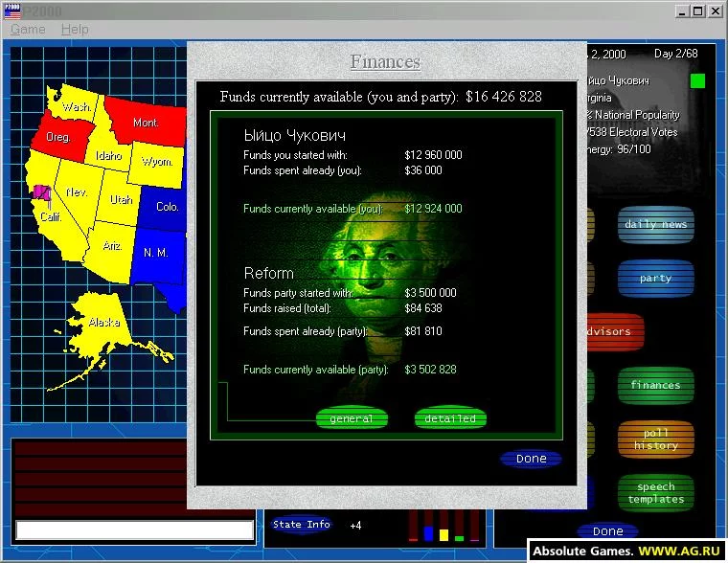728x563 pixels.
Task: Click the $36 000 spent value
Action: (423, 170)
